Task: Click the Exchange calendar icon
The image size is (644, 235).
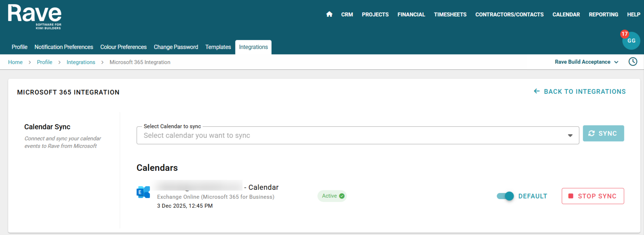Action: pyautogui.click(x=143, y=192)
